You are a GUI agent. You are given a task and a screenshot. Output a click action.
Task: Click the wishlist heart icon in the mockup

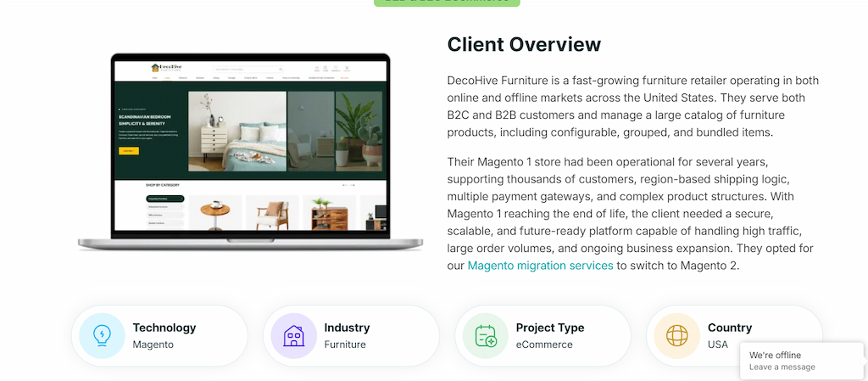[336, 68]
